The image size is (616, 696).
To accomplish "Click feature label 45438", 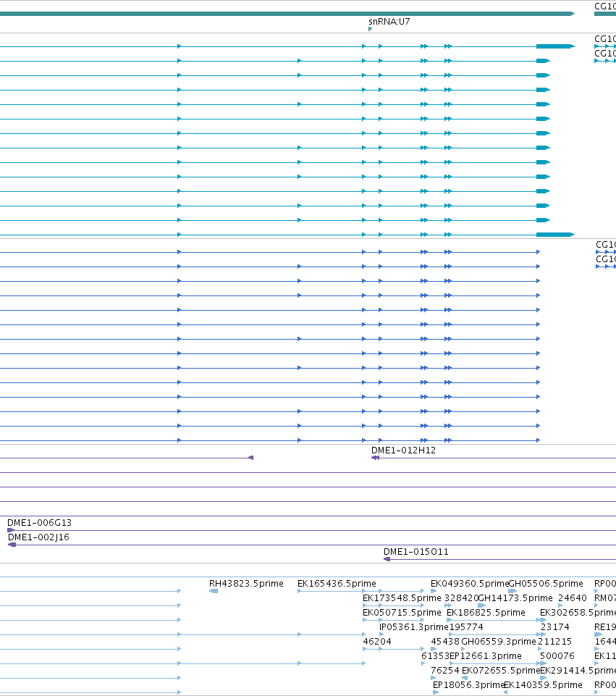I will 445,642.
